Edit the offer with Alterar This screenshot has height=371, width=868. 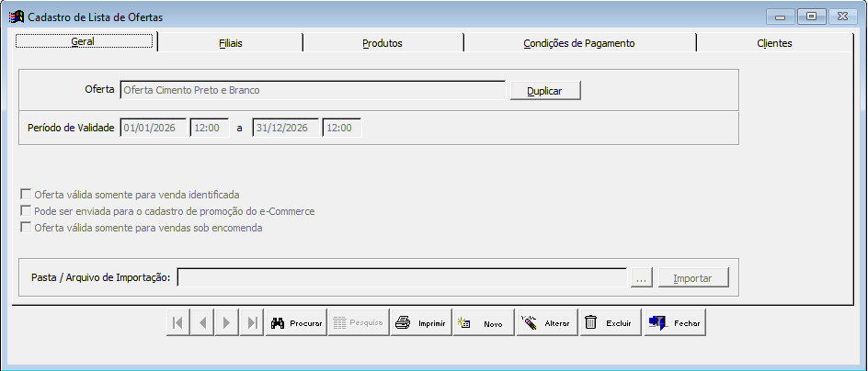click(545, 323)
